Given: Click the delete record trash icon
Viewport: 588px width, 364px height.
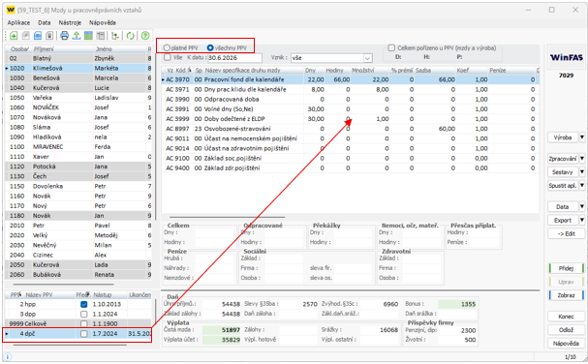Looking at the screenshot, I should 49,36.
